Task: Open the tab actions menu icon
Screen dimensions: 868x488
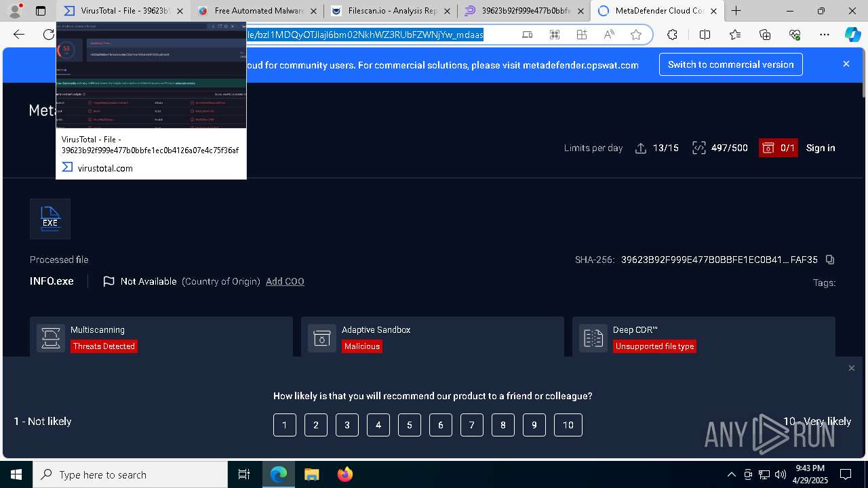Action: (x=41, y=11)
